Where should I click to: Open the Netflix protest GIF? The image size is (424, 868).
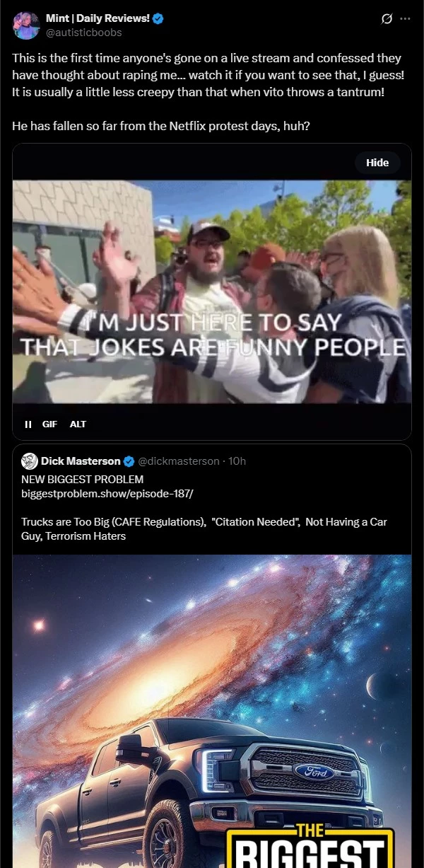(x=212, y=291)
